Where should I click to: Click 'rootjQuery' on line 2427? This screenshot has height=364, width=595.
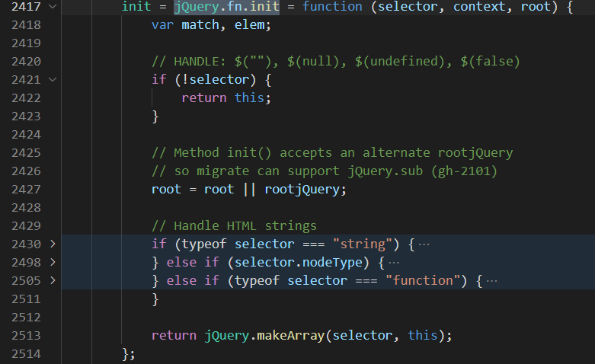[302, 189]
